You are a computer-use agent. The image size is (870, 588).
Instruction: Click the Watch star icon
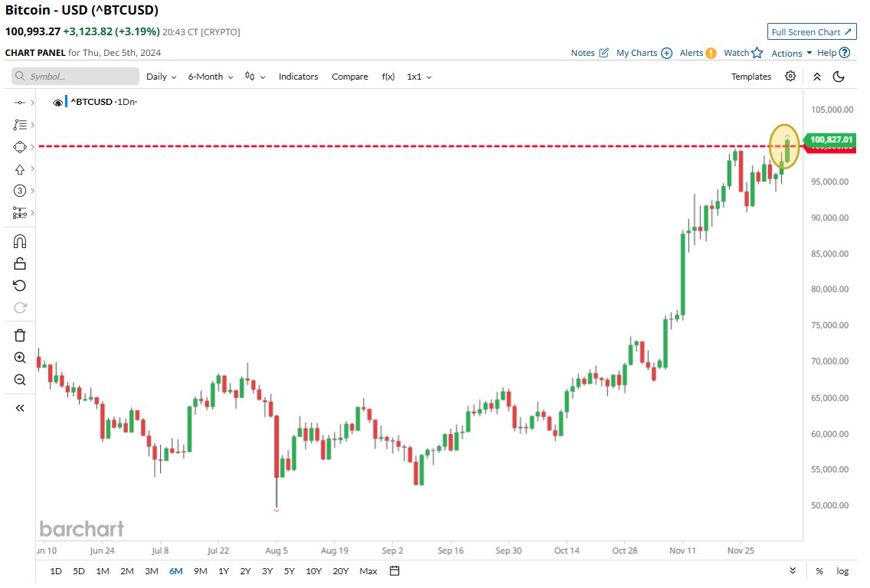757,53
